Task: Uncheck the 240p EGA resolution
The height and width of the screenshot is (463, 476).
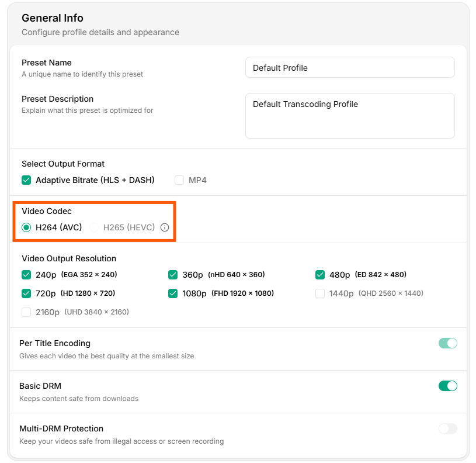Action: (26, 274)
